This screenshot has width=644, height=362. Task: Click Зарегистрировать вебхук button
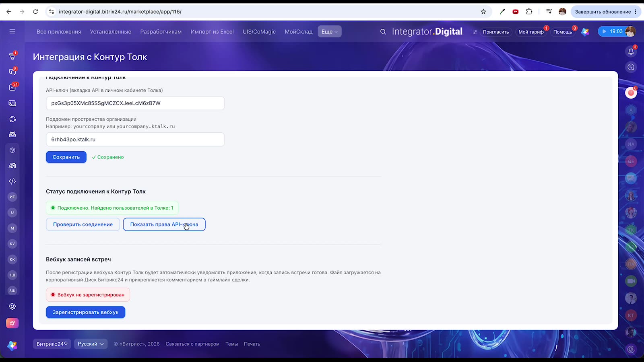(x=85, y=312)
